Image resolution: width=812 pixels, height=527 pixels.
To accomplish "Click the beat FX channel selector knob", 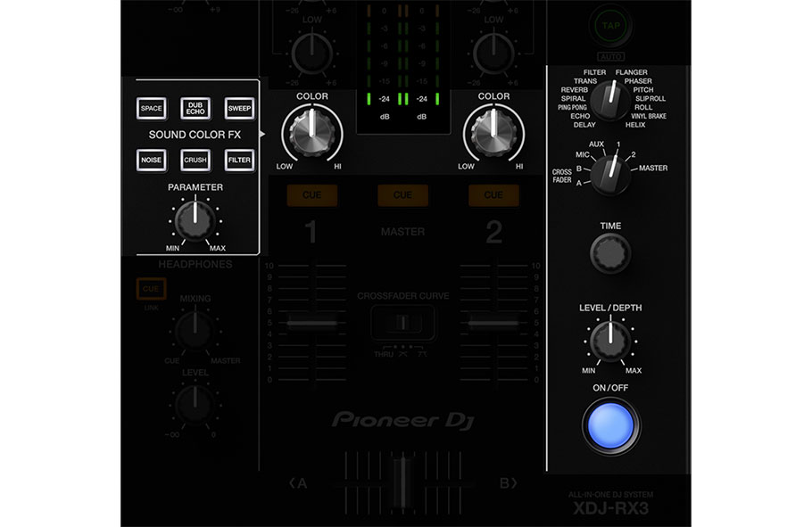I will click(610, 175).
